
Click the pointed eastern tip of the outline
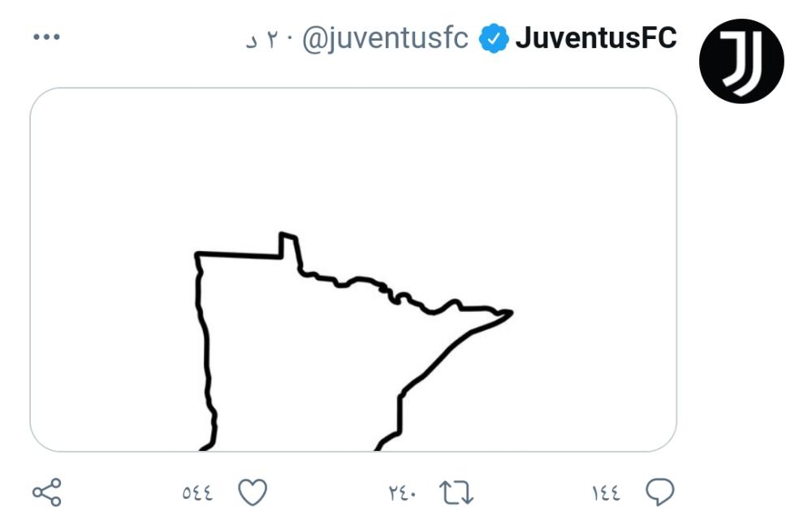point(508,312)
